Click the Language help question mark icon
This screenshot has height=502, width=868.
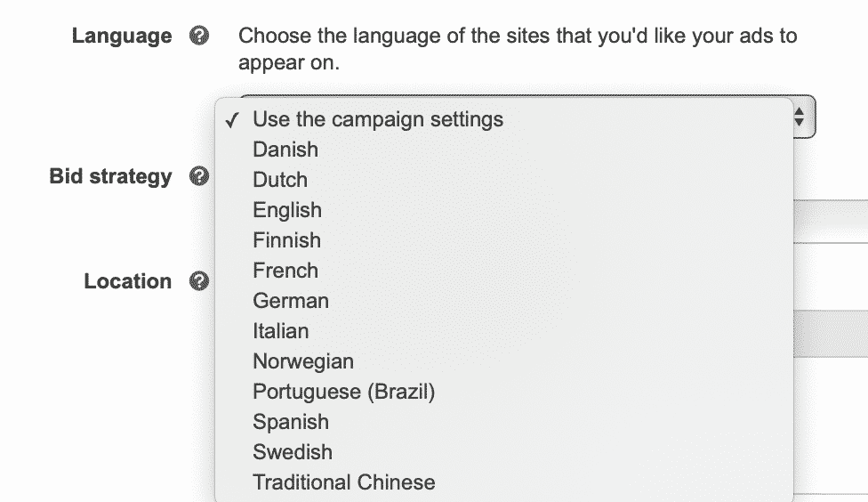pos(199,36)
